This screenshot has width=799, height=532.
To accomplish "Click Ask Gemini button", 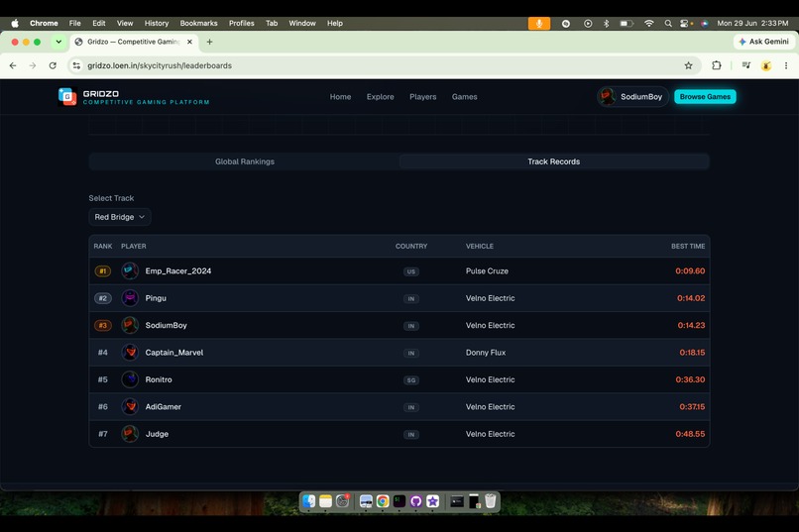I will point(764,42).
